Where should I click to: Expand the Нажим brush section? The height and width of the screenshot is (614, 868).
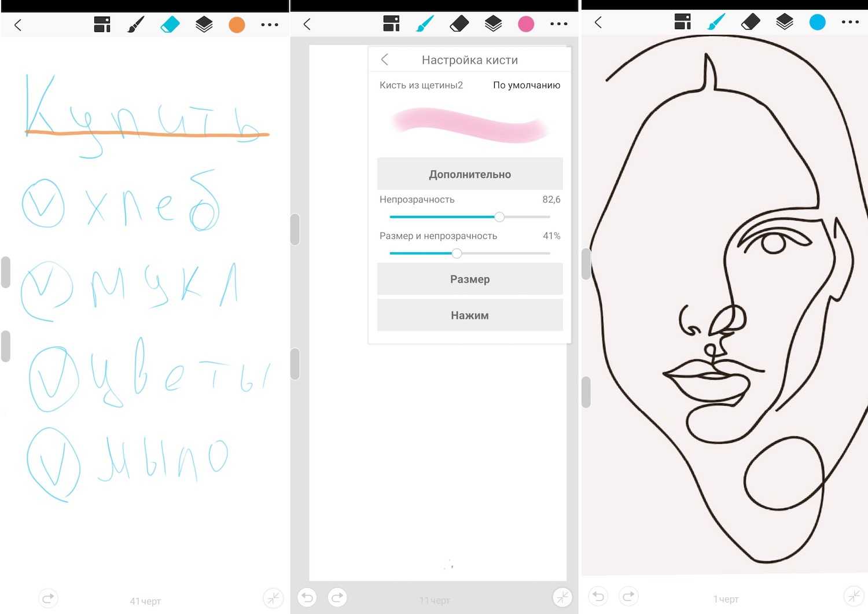click(x=470, y=315)
